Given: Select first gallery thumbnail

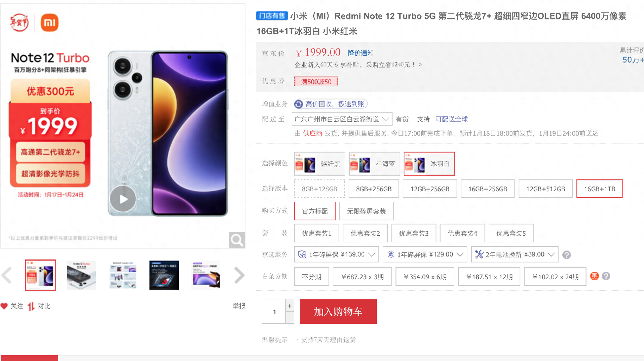Looking at the screenshot, I should pos(40,275).
